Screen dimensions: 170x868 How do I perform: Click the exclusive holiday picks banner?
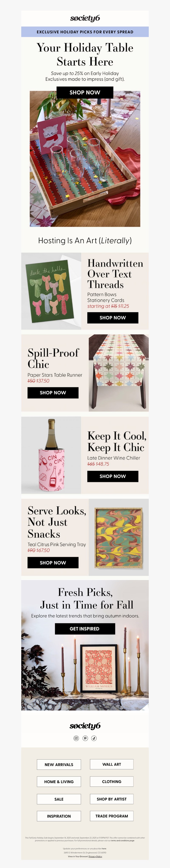[x=85, y=32]
